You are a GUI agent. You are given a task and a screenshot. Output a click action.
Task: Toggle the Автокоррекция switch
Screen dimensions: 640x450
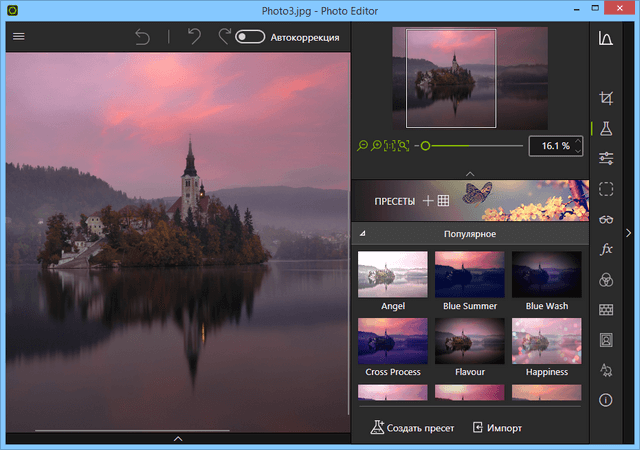250,37
